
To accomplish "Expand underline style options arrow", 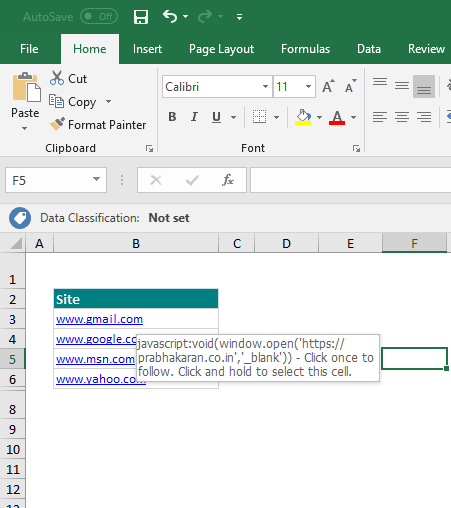I will 234,117.
